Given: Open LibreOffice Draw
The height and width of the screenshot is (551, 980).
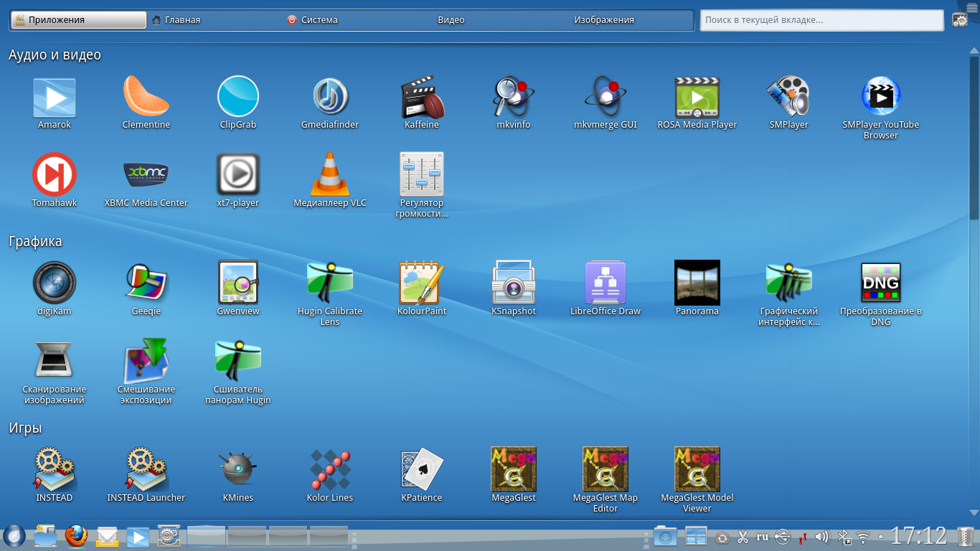Looking at the screenshot, I should [x=606, y=283].
